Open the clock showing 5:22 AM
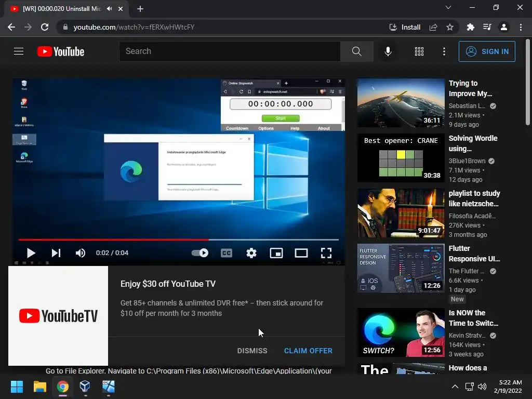This screenshot has height=399, width=532. coord(508,387)
